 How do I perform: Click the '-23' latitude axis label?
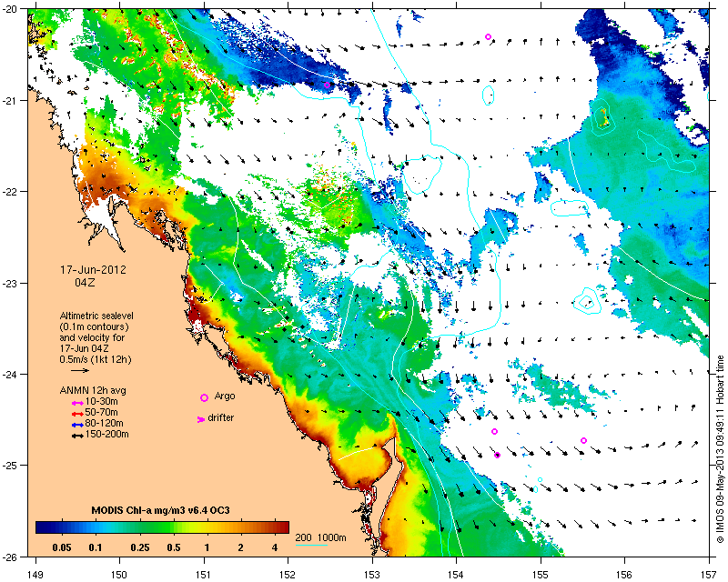pos(9,283)
